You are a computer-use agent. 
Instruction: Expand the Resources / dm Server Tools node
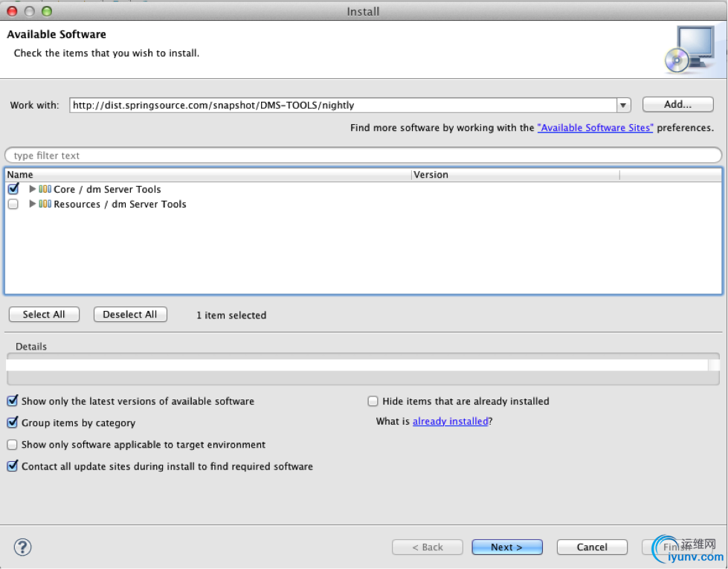(x=32, y=204)
